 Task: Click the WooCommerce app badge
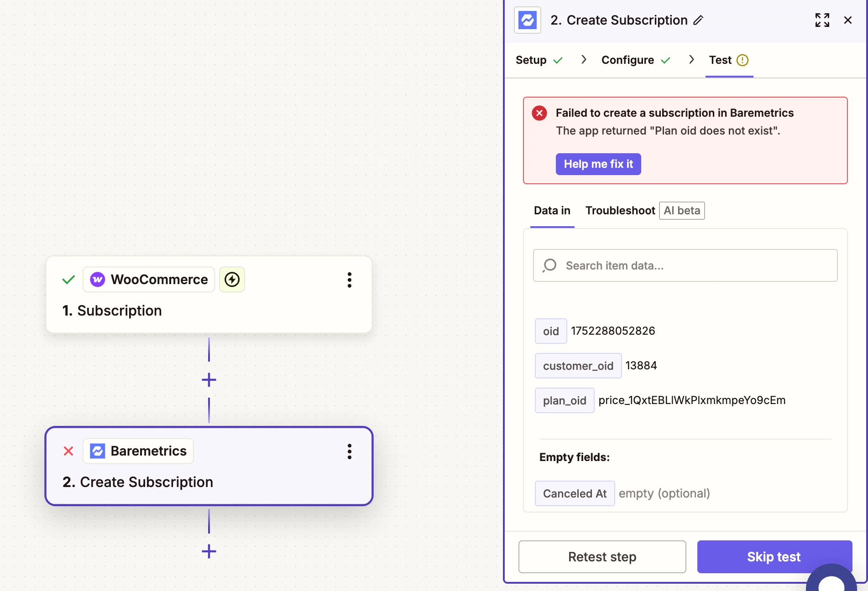click(149, 280)
